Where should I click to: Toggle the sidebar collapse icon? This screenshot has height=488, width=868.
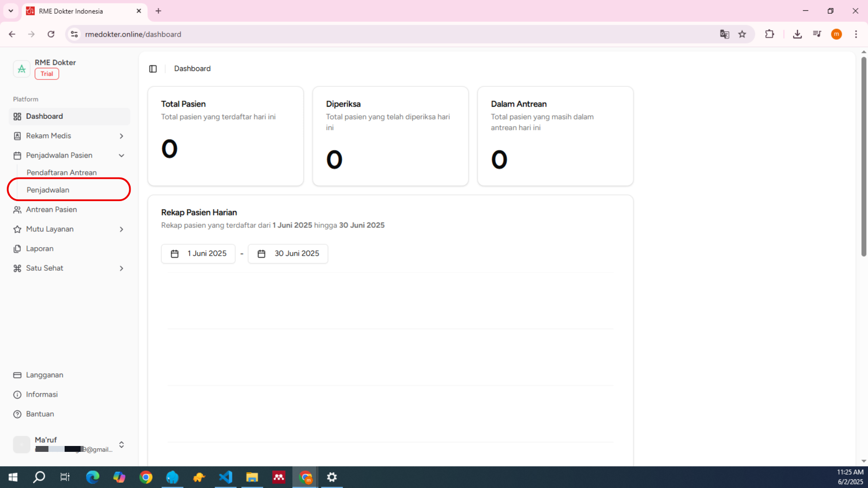pyautogui.click(x=153, y=69)
